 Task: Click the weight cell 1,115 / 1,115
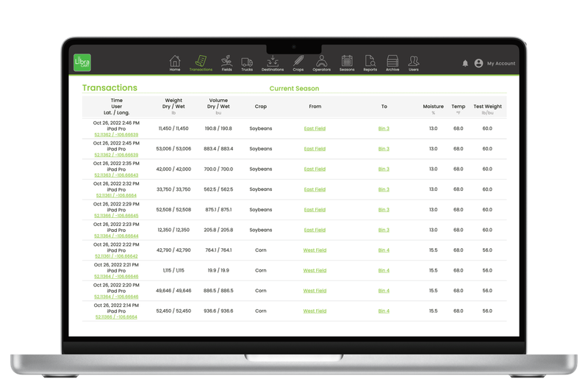point(173,270)
